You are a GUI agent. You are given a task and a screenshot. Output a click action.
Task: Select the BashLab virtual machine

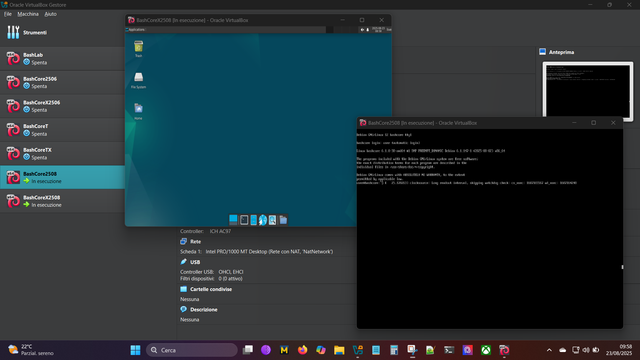click(62, 58)
